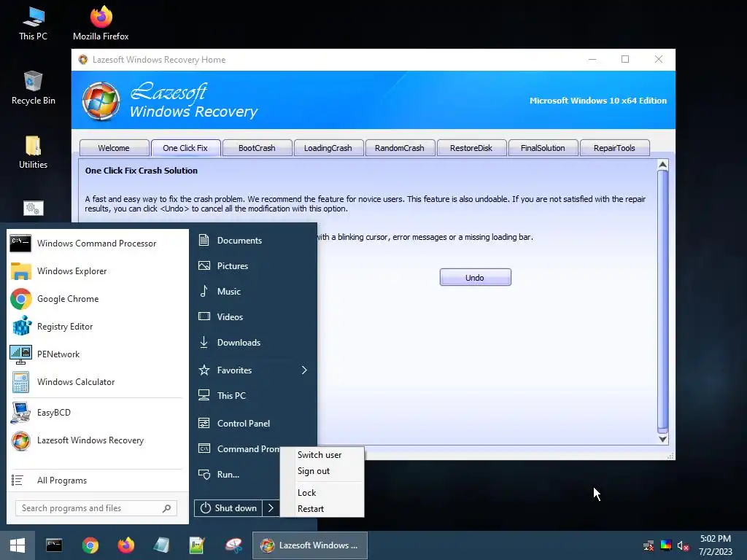This screenshot has width=747, height=560.
Task: Open Music from Start menu
Action: click(253, 292)
